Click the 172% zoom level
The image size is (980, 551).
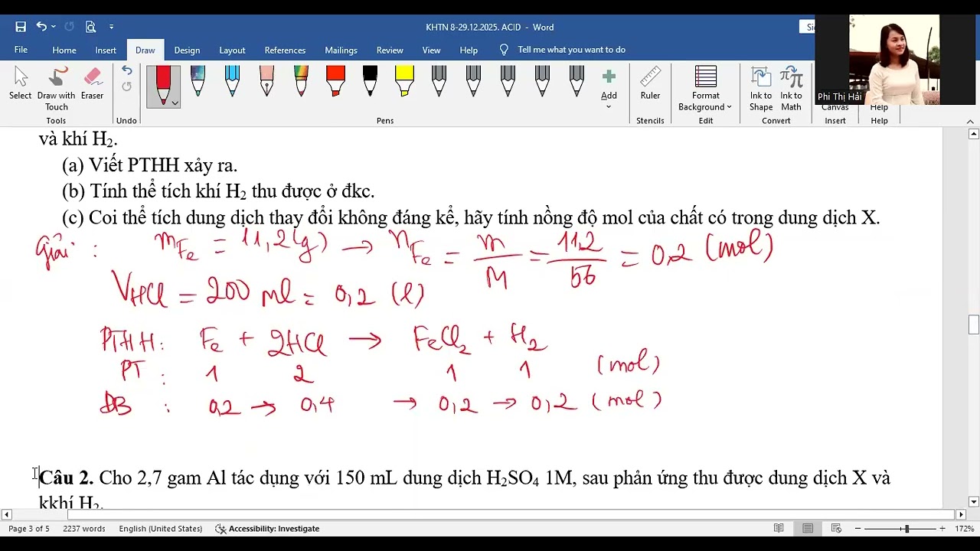click(x=964, y=529)
